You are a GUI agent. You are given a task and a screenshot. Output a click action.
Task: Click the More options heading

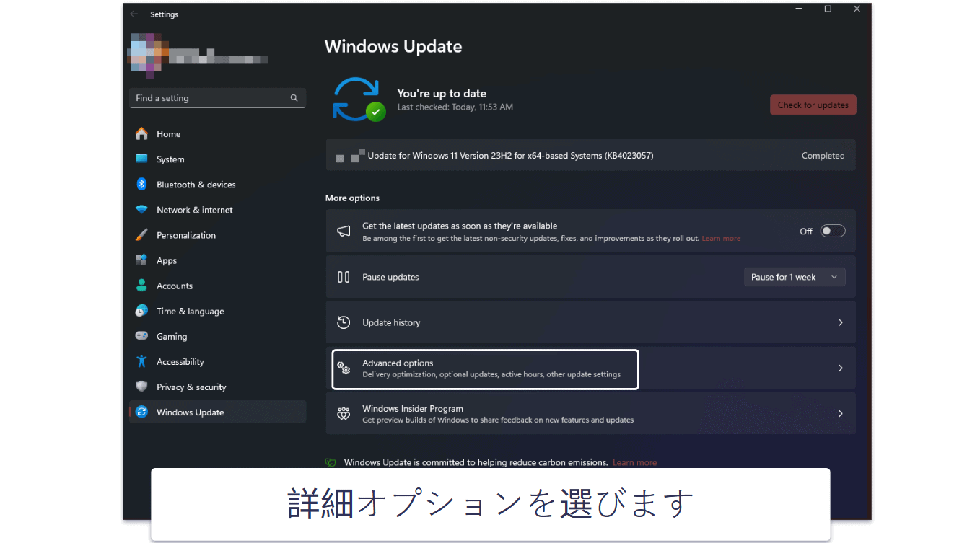click(352, 198)
